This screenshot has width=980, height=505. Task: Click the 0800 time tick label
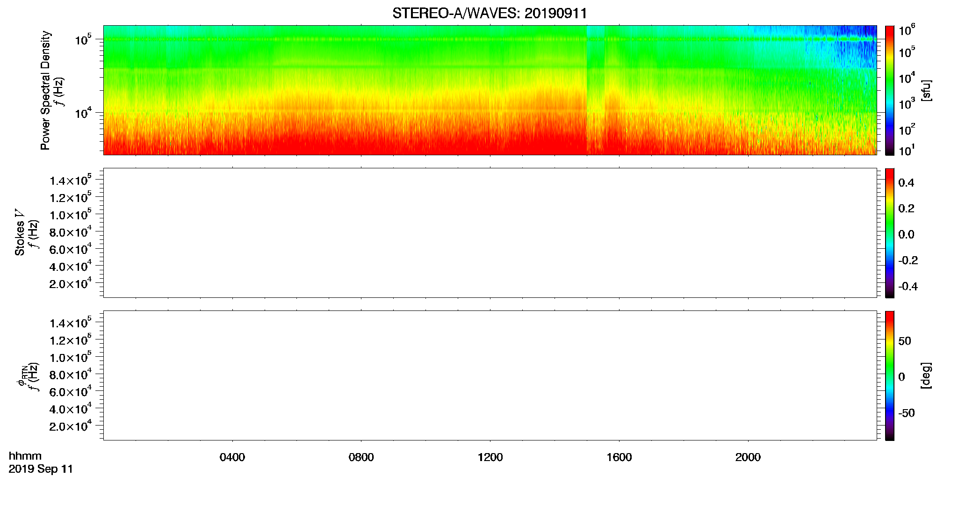pos(361,457)
